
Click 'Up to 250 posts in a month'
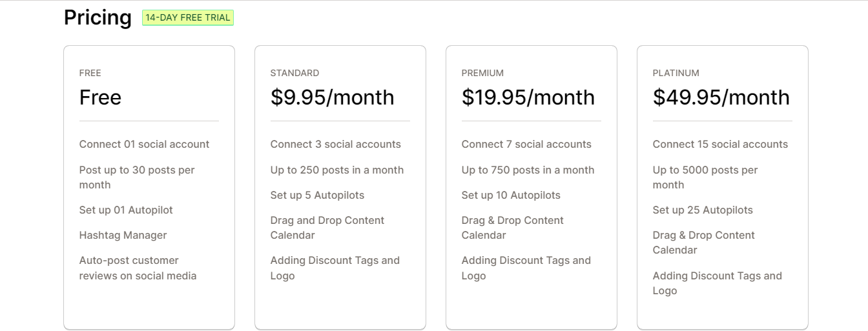tap(336, 170)
